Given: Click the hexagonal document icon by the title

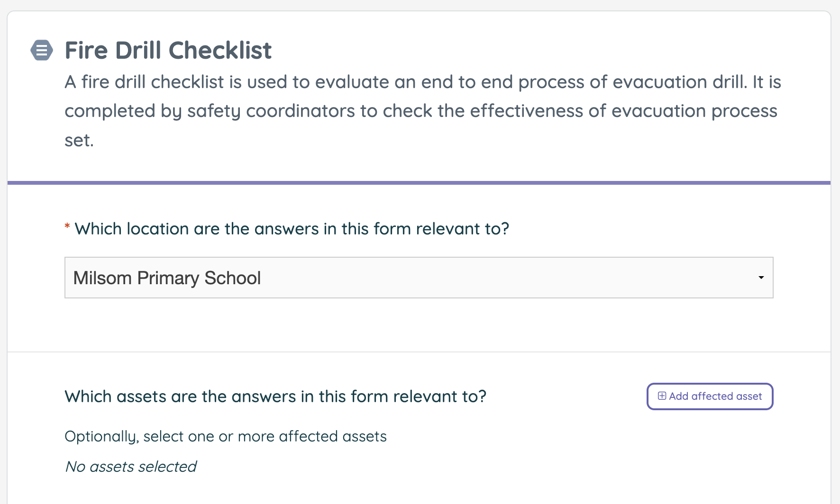Looking at the screenshot, I should tap(42, 50).
